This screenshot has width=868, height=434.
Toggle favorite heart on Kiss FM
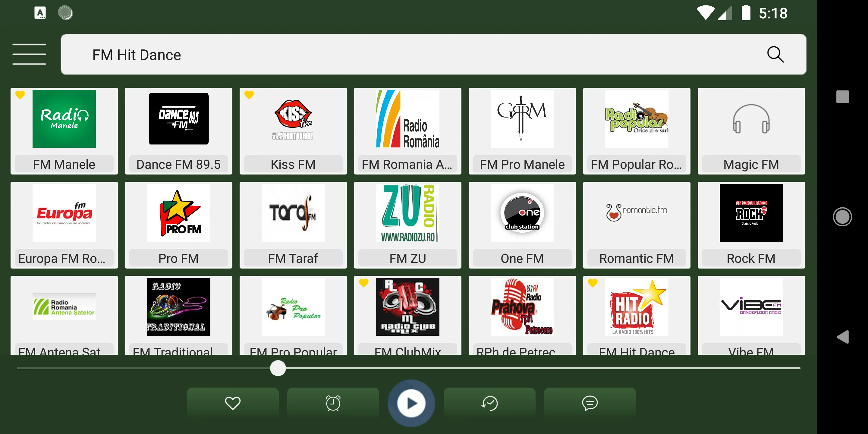(x=249, y=95)
